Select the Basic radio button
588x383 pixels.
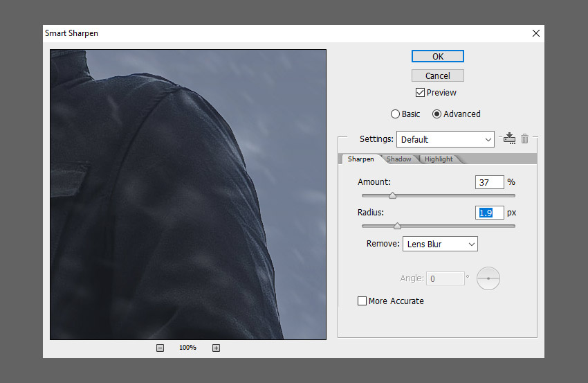(395, 114)
